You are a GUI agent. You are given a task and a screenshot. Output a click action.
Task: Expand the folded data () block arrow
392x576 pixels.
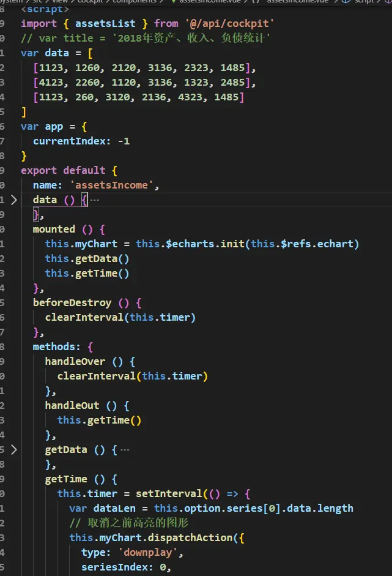click(13, 200)
